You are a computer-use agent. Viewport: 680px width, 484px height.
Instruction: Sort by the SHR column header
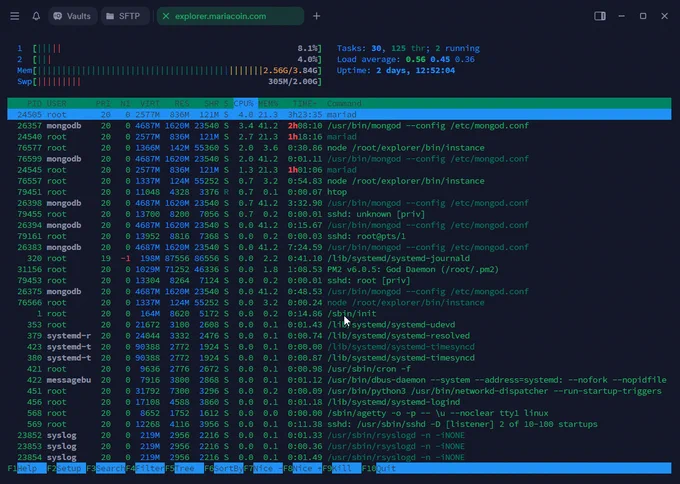click(x=211, y=103)
